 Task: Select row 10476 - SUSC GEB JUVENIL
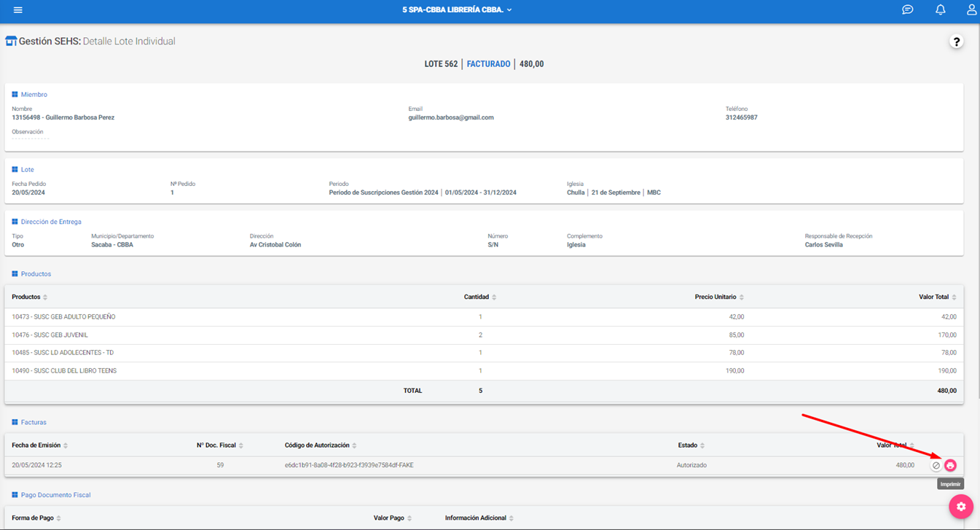484,335
